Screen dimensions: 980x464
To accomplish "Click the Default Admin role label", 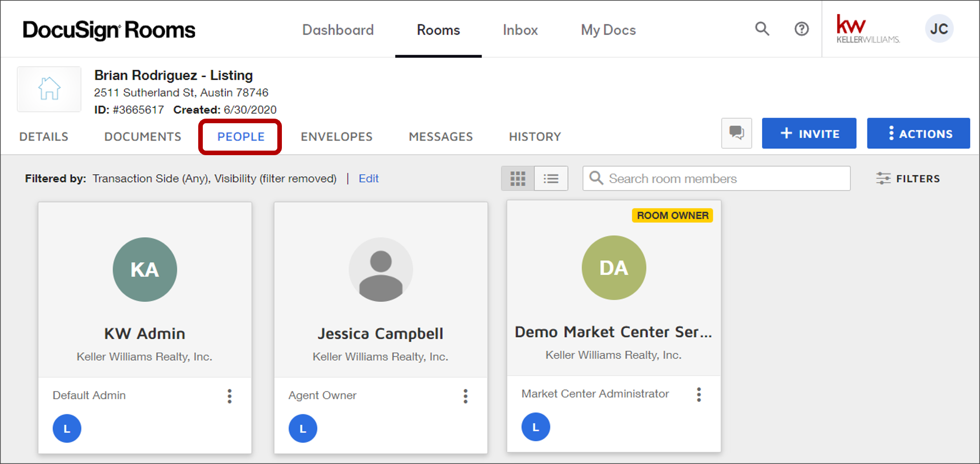I will click(x=89, y=395).
